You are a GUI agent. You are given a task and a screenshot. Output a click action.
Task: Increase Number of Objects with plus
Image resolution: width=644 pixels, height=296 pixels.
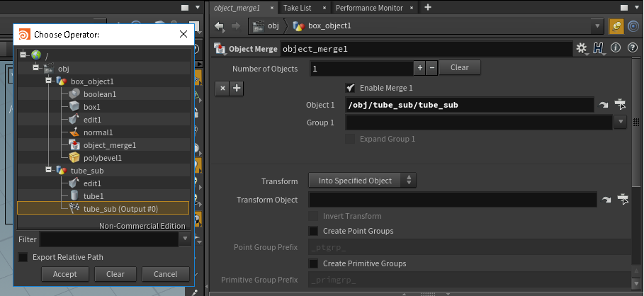tap(419, 68)
